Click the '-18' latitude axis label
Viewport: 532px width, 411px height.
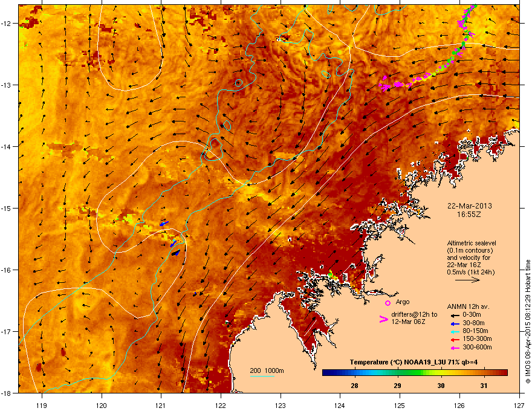pos(6,393)
